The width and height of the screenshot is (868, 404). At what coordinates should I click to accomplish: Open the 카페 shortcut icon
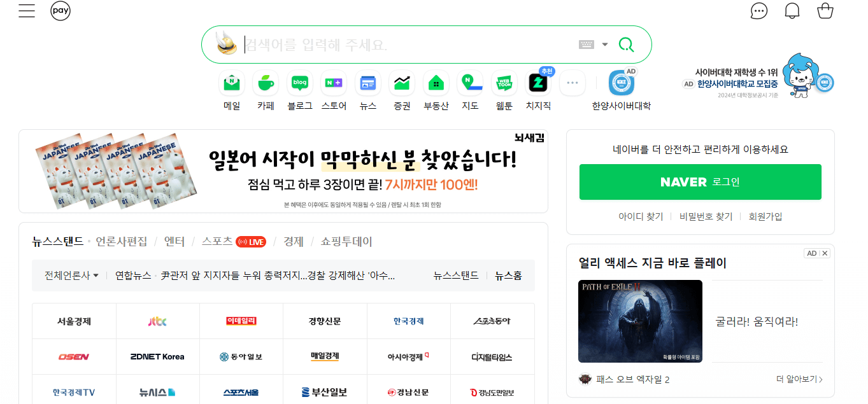[x=266, y=83]
